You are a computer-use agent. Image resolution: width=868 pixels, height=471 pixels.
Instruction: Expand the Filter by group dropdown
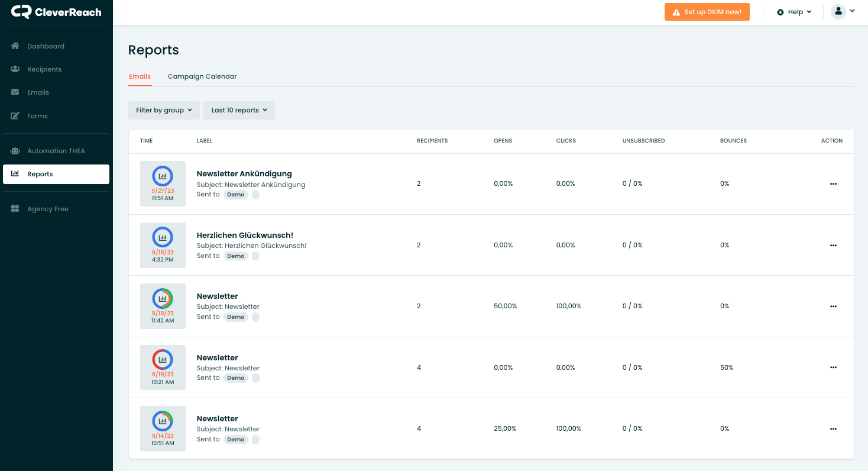click(164, 110)
